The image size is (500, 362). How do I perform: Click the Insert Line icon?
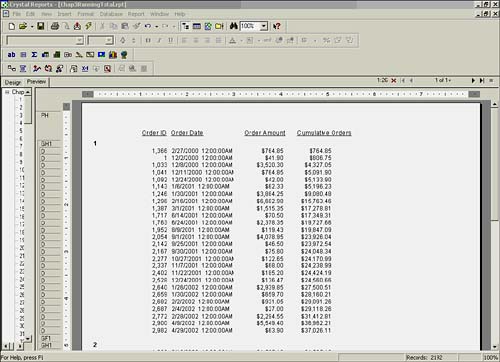tap(79, 55)
